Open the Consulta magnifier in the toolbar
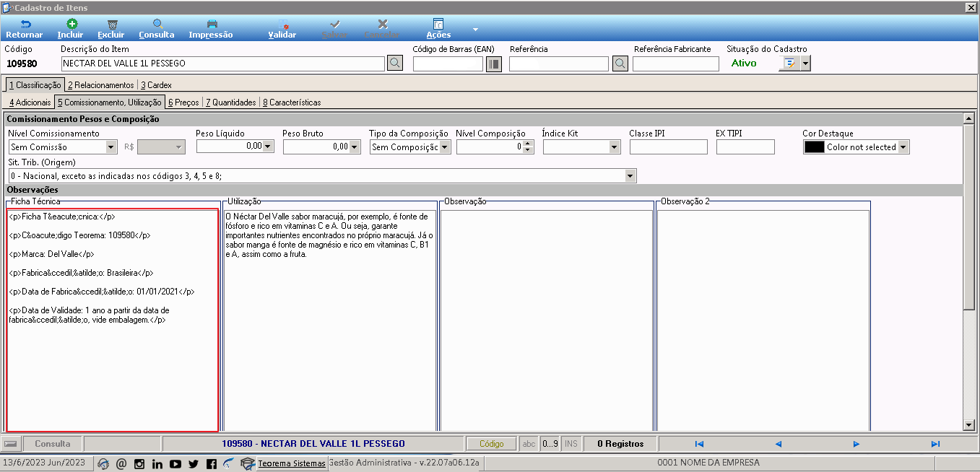This screenshot has height=472, width=980. [x=157, y=24]
